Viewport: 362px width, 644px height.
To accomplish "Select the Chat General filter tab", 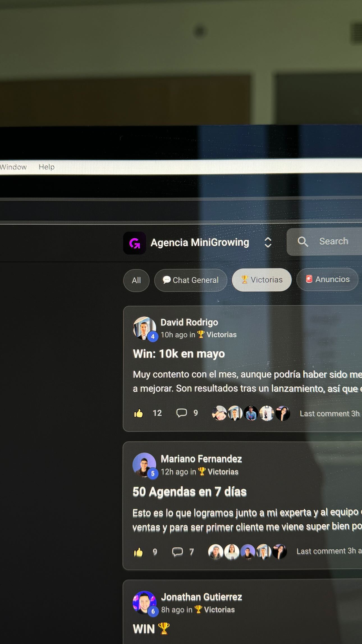I will (x=191, y=280).
